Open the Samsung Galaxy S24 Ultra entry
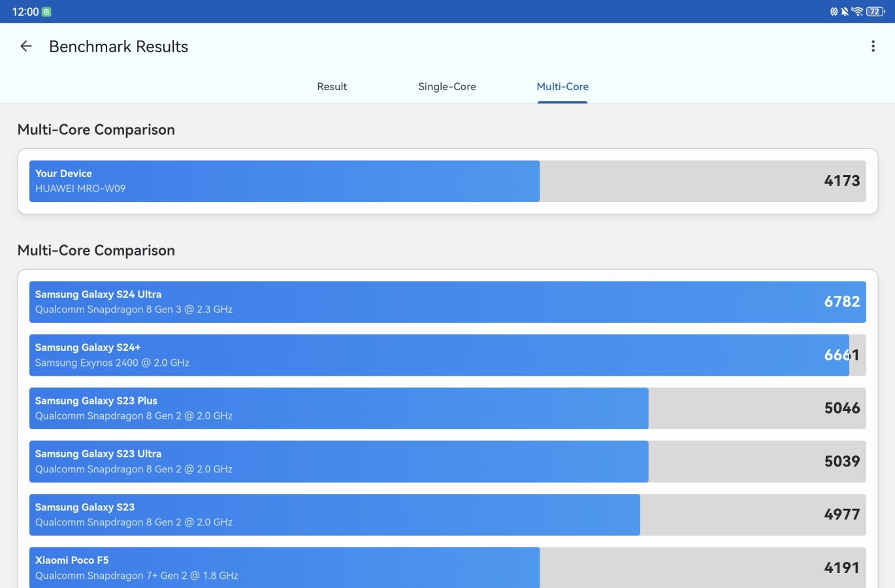The image size is (895, 588). click(x=447, y=302)
